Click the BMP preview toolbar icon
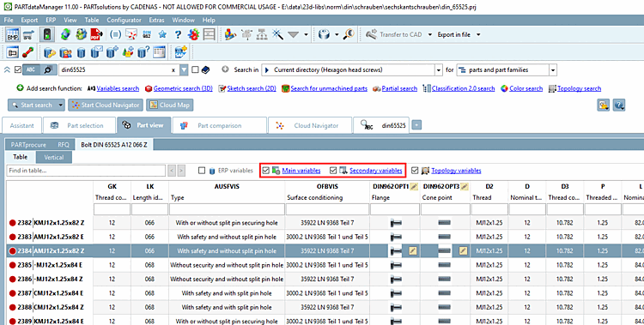Image resolution: width=644 pixels, height=325 pixels. [12, 34]
